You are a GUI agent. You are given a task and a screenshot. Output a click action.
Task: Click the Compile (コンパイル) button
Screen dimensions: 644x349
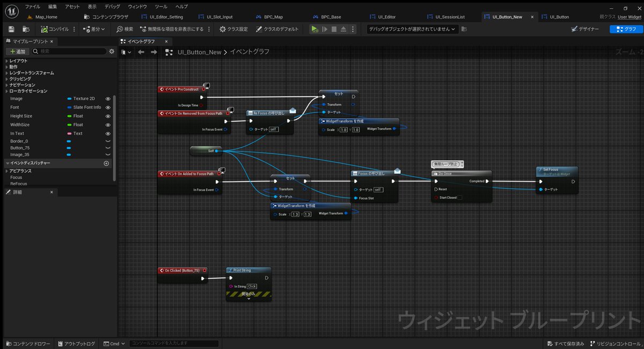pos(55,29)
